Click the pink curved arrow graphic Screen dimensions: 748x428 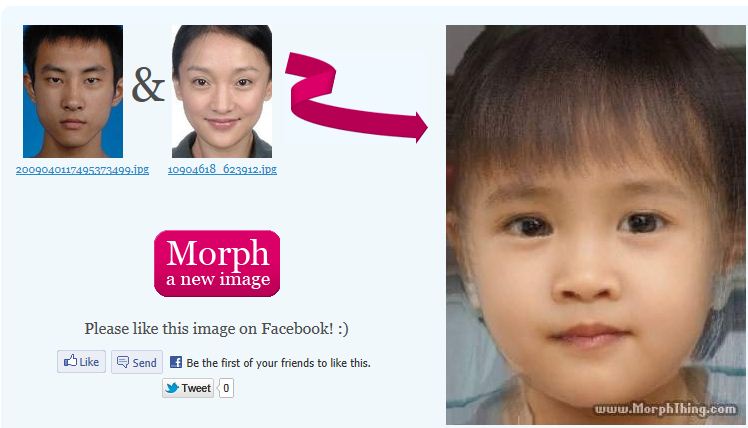[355, 97]
